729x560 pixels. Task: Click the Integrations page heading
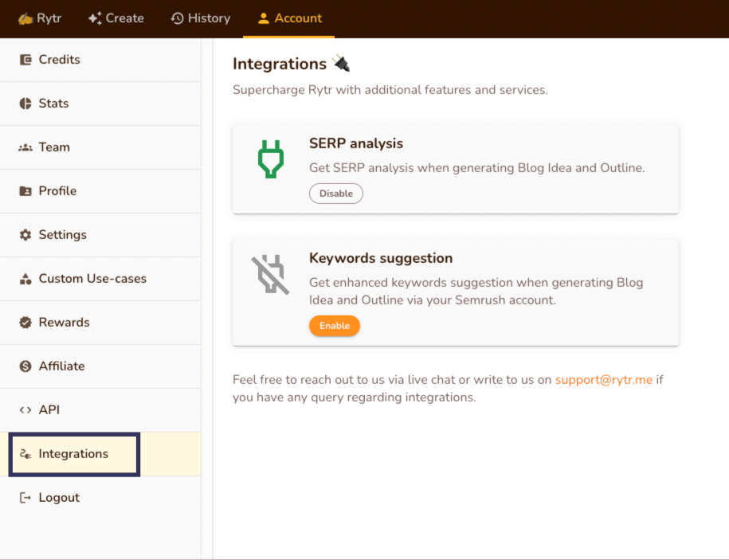(280, 64)
